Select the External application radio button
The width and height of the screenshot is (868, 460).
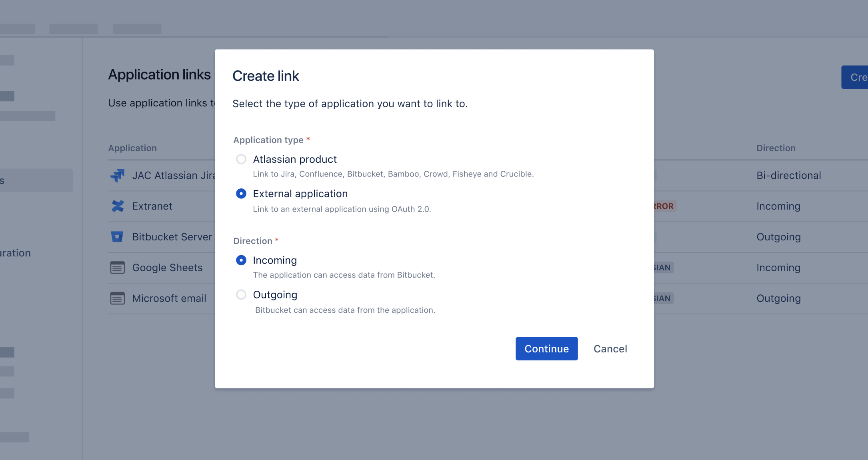(x=241, y=194)
